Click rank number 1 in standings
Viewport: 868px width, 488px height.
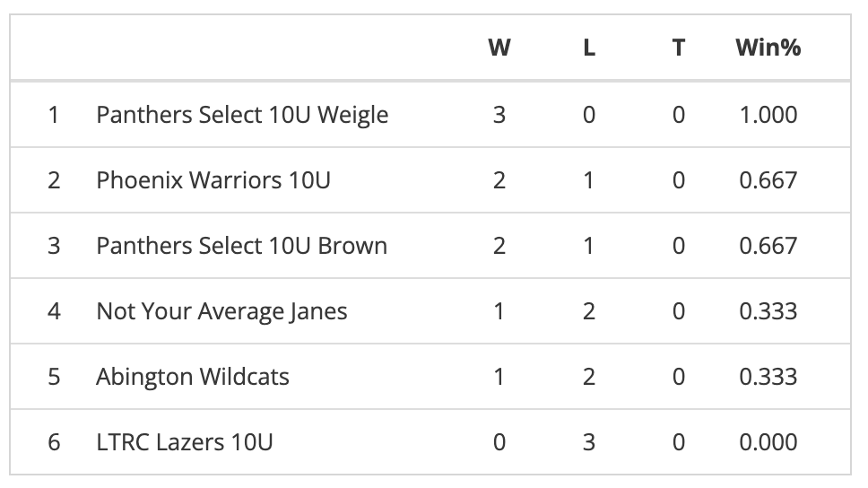54,115
